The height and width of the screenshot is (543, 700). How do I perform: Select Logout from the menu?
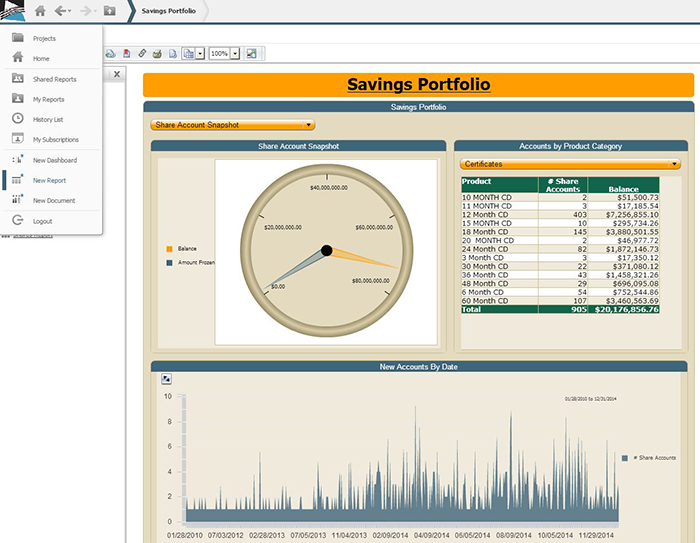pos(42,221)
